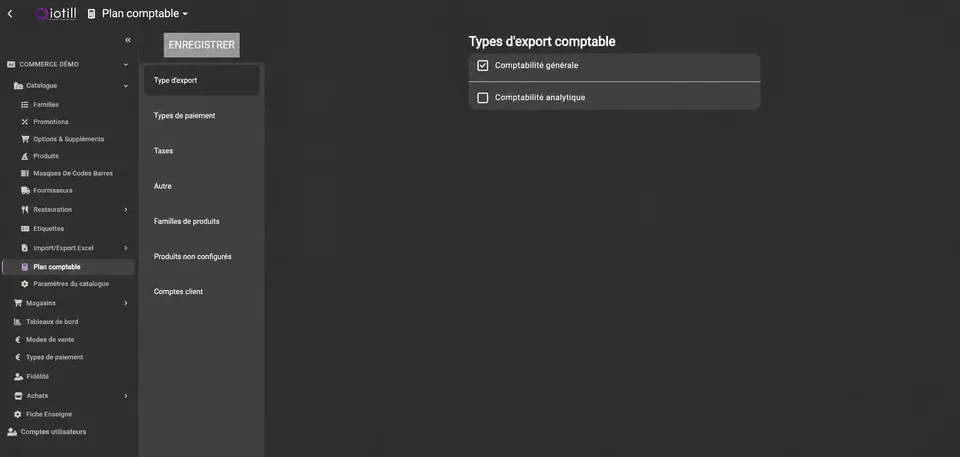The height and width of the screenshot is (457, 960).
Task: Switch to Types de paiement tab in the Plan comptable panel
Action: [x=201, y=116]
